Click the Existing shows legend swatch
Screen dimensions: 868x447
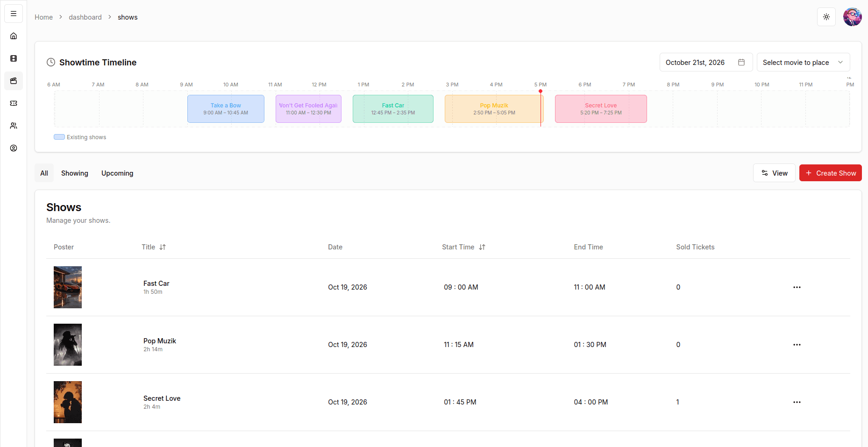(x=59, y=137)
